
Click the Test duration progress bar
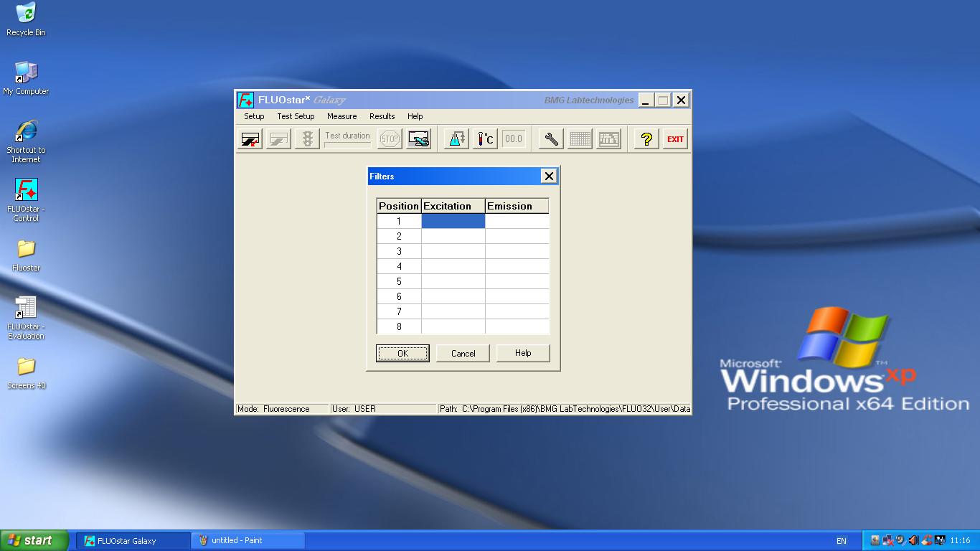348,145
